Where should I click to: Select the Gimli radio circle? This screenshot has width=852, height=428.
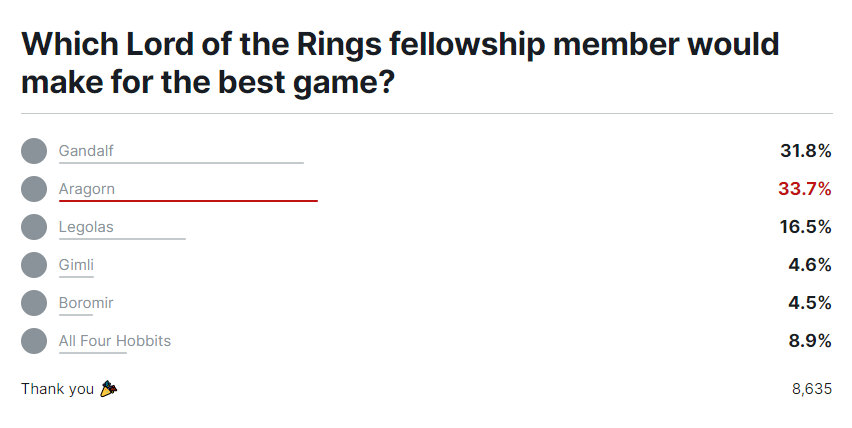pyautogui.click(x=34, y=265)
